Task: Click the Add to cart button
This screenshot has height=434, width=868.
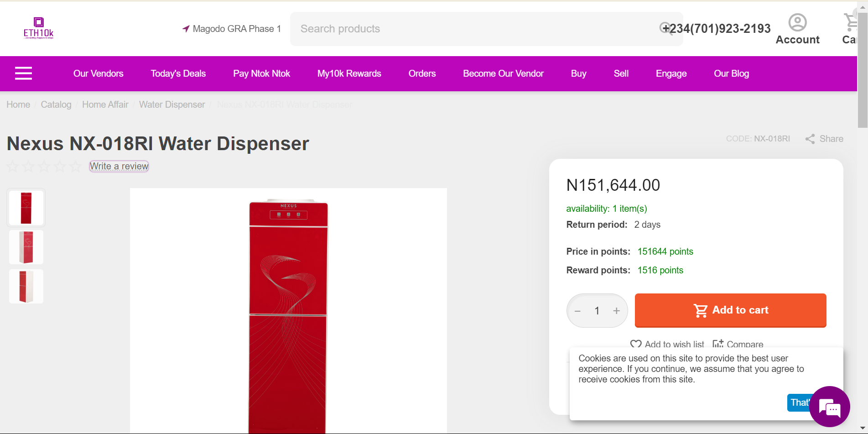Action: point(730,310)
